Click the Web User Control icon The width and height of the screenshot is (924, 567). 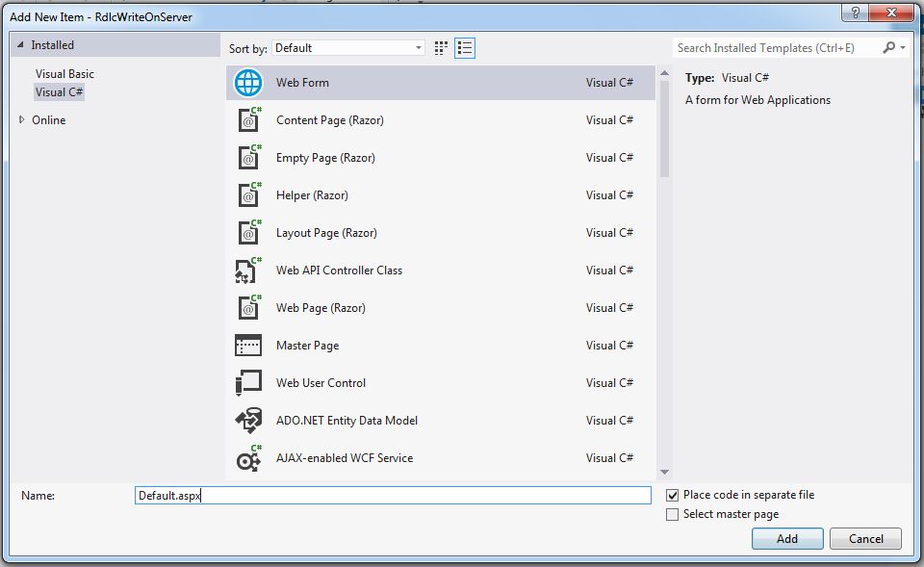click(x=248, y=382)
